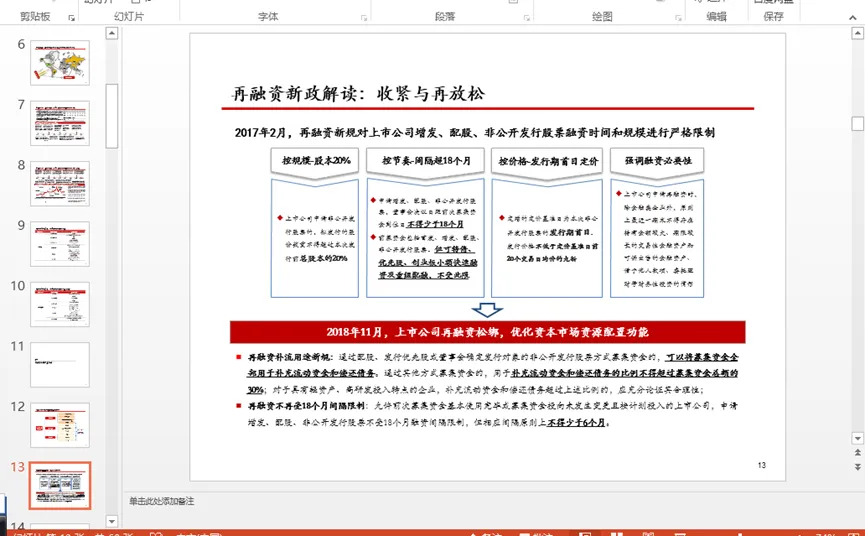Viewport: 865px width, 536px height.
Task: Select the 按规模-股本20% header box
Action: tap(315, 161)
